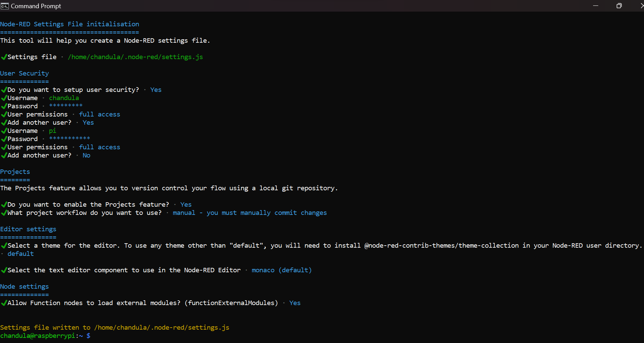Click the 'No' answer to Add another user
Screen dimensions: 644x343
point(86,155)
